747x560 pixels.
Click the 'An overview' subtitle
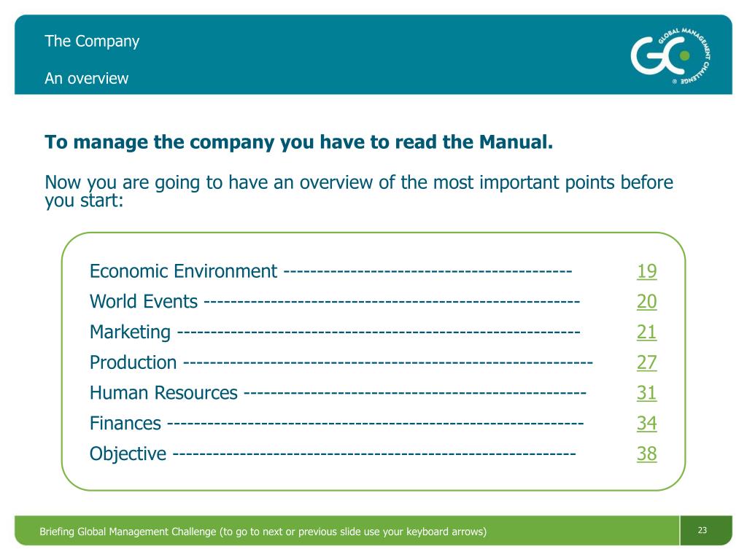(x=86, y=78)
